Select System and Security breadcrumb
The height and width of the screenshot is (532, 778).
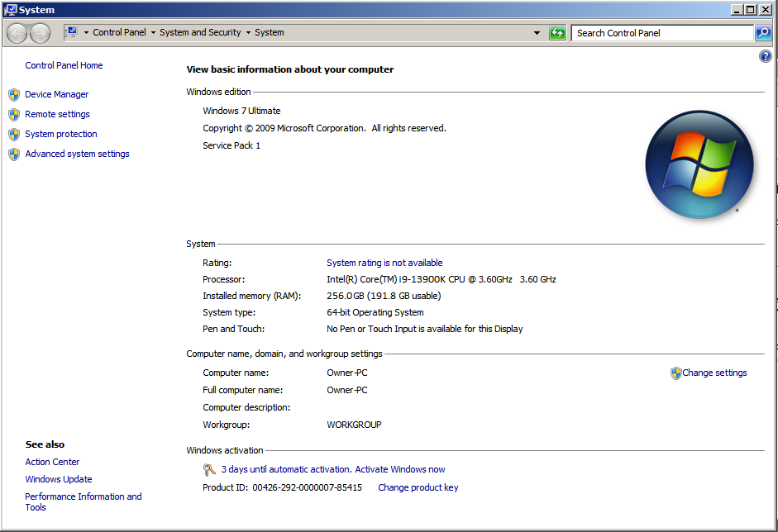[200, 32]
